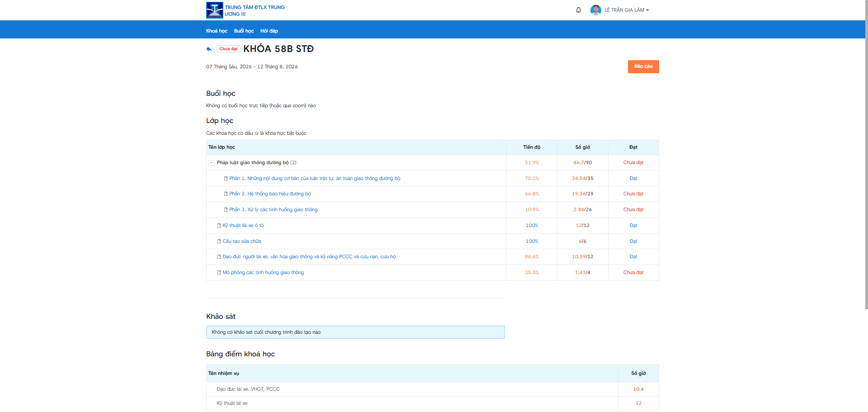Click document icon beside Mô phỏng các tình huống
868x412 pixels.
(x=219, y=273)
